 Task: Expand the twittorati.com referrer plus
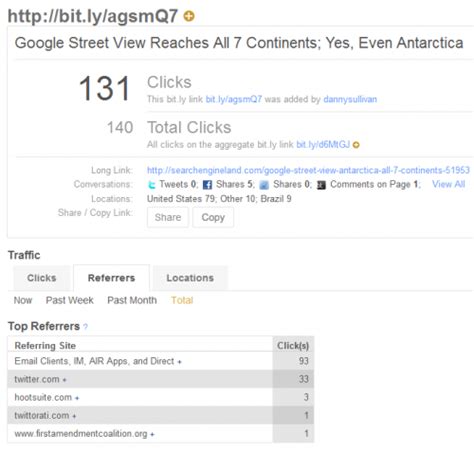(x=74, y=416)
